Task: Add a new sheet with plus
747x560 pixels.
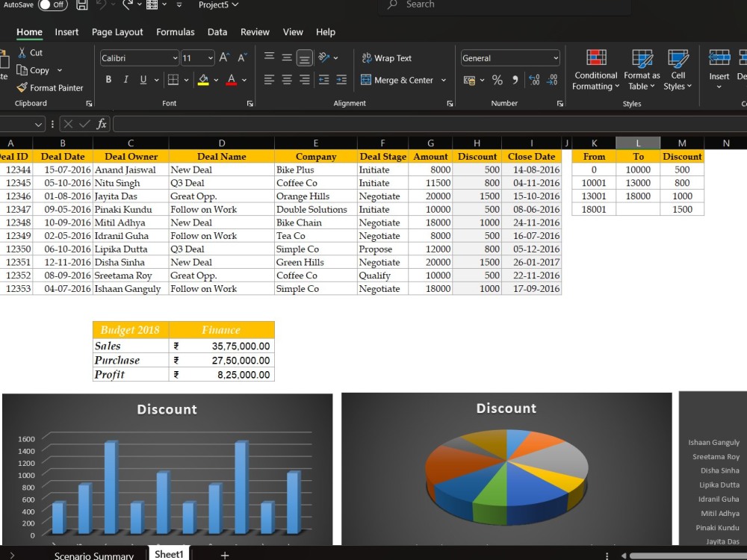Action: [225, 556]
